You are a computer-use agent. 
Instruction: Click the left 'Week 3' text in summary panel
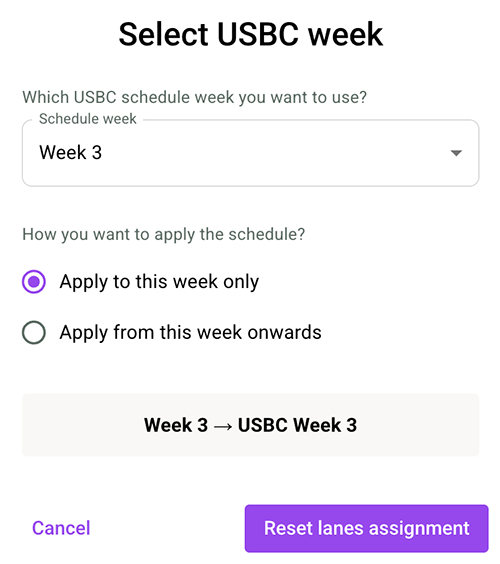[x=176, y=425]
